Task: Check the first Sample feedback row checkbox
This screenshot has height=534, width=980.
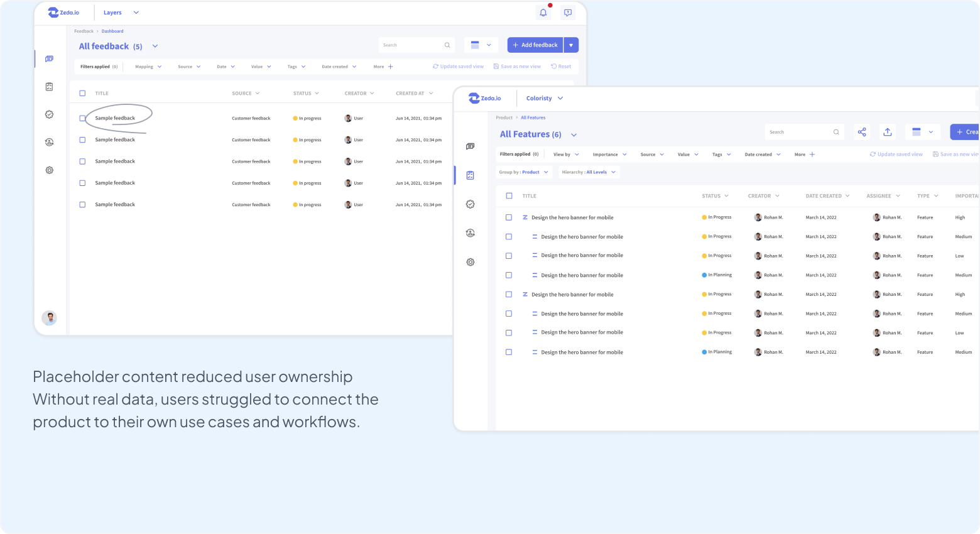Action: click(82, 118)
